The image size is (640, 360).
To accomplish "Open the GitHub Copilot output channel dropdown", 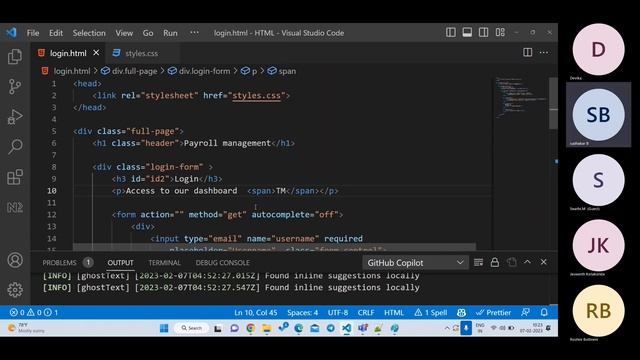I will click(x=415, y=263).
